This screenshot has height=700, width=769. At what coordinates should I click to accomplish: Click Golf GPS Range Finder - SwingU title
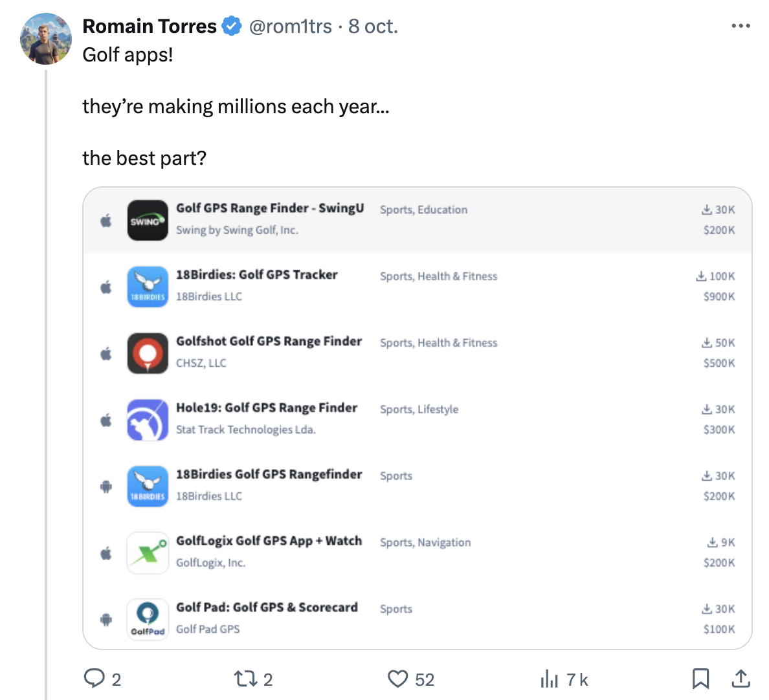pyautogui.click(x=270, y=208)
